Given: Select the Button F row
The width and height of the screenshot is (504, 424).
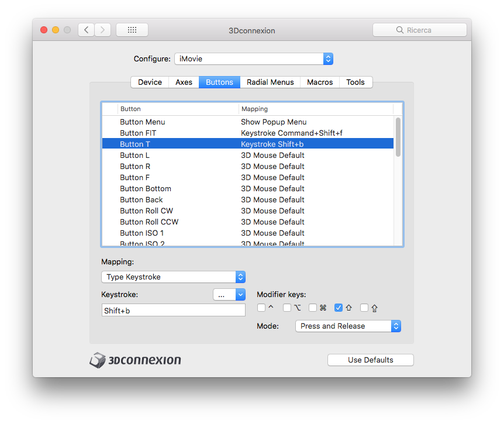Looking at the screenshot, I should point(248,177).
